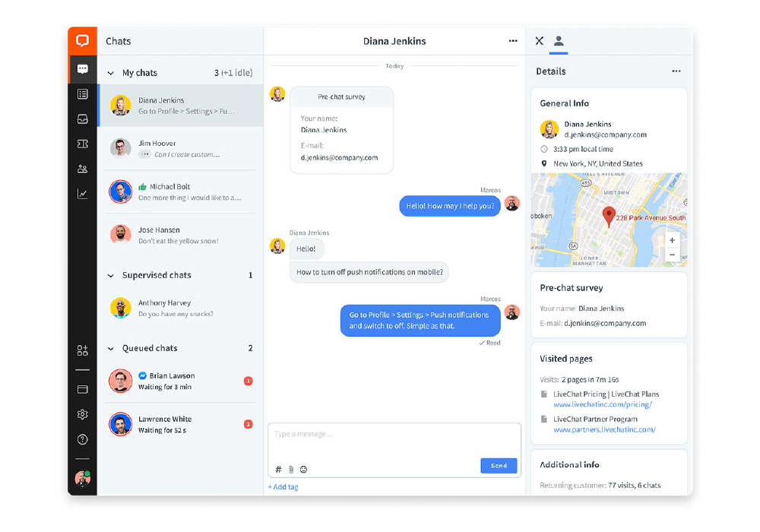Select the customer profile tab in details panel

(559, 41)
